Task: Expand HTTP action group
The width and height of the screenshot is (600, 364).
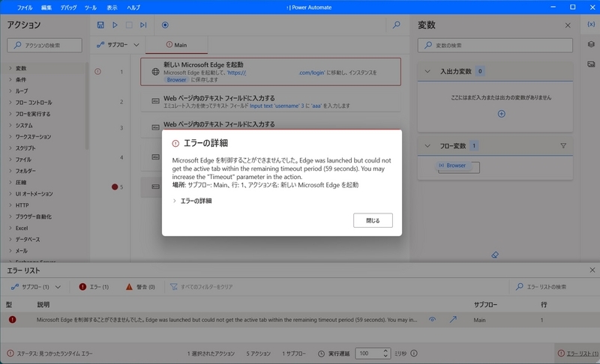Action: coord(10,205)
